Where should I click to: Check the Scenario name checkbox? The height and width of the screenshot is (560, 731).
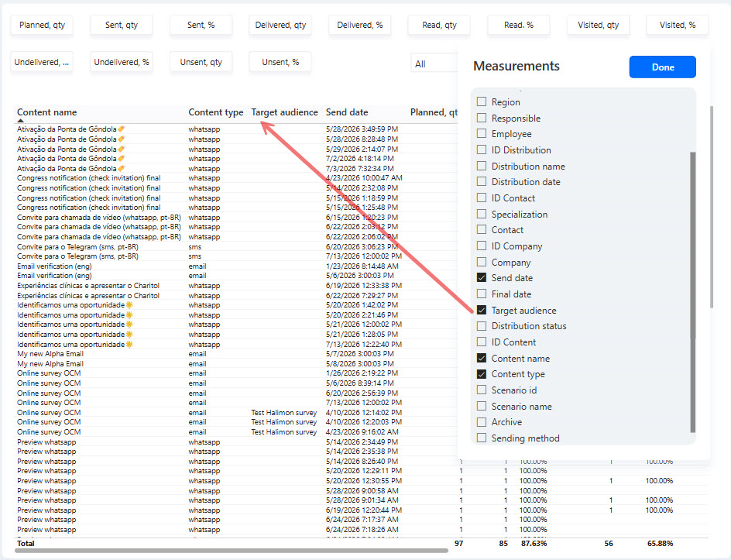coord(482,406)
